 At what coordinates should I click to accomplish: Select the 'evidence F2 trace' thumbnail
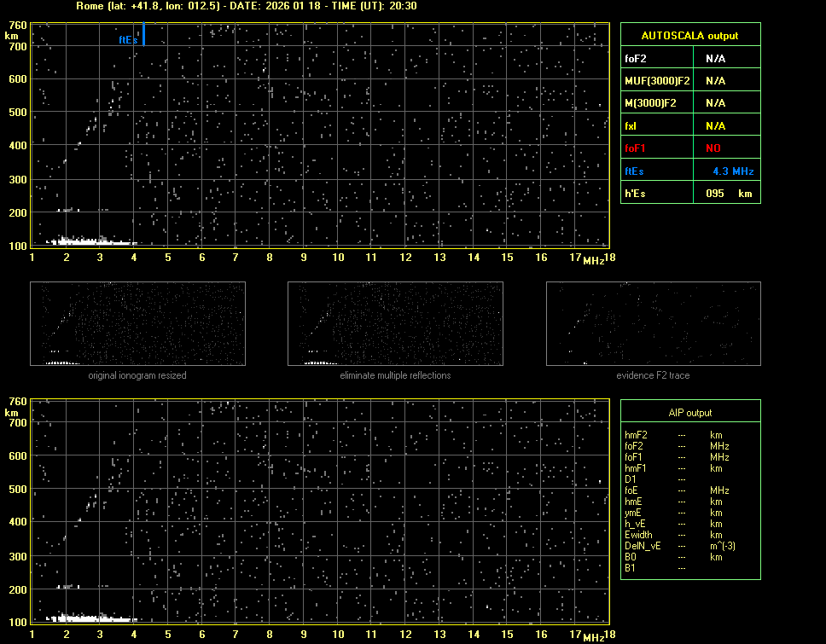(x=653, y=324)
